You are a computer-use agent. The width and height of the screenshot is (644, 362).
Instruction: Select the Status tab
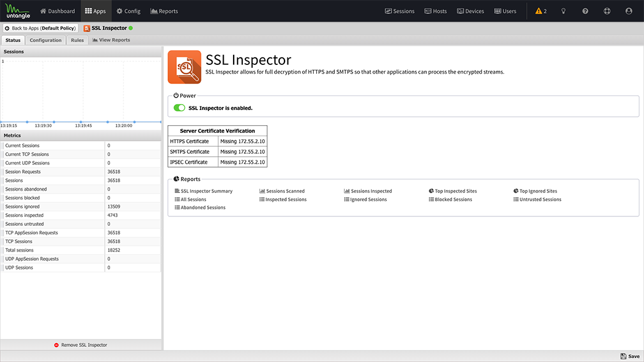[13, 40]
